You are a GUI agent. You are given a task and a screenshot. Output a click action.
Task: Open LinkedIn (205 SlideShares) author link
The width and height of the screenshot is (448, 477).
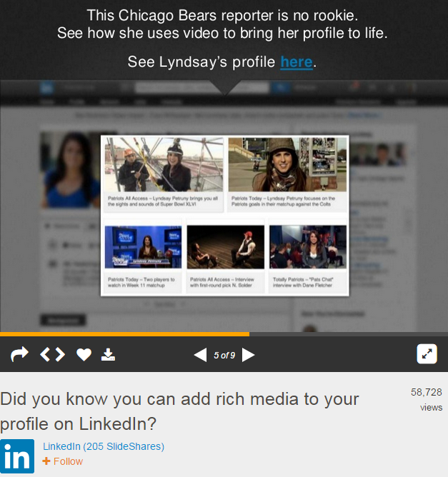point(104,446)
